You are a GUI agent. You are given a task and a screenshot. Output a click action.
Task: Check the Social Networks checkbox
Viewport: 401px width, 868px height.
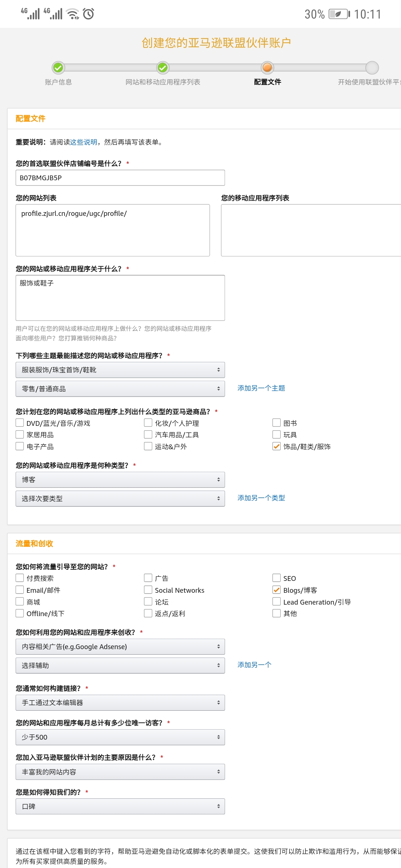coord(148,590)
